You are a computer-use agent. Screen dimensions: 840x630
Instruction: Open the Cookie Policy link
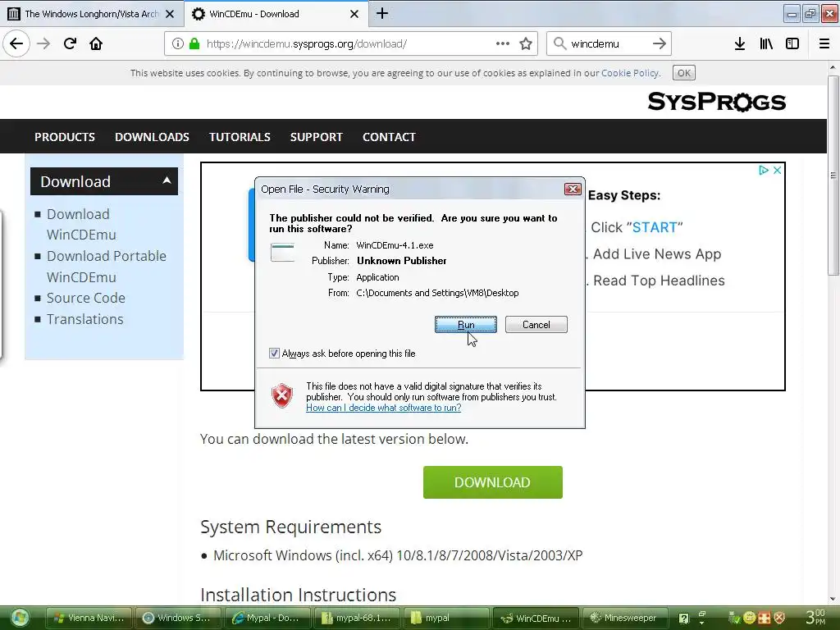[630, 73]
